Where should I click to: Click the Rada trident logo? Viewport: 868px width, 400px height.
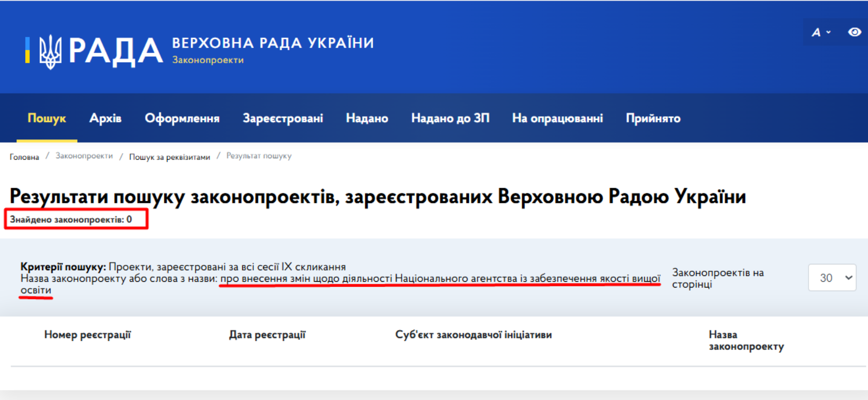click(50, 52)
